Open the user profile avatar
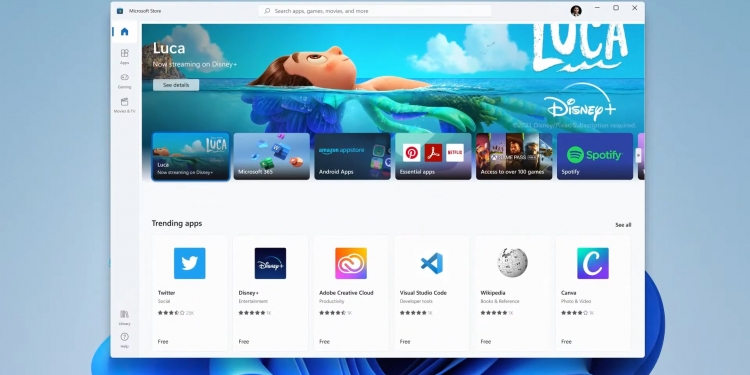The image size is (750, 375). click(576, 11)
